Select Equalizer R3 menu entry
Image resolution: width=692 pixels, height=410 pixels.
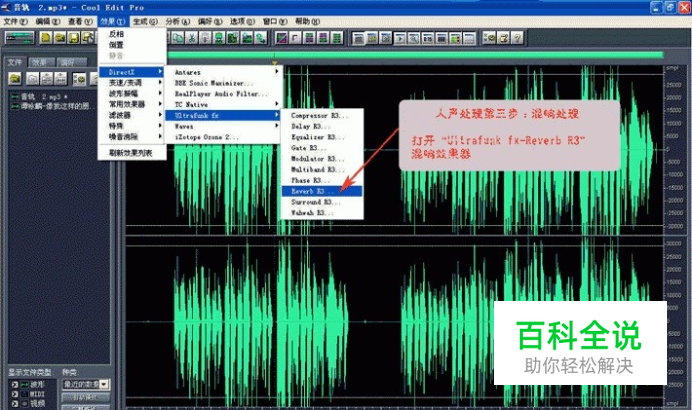(322, 137)
